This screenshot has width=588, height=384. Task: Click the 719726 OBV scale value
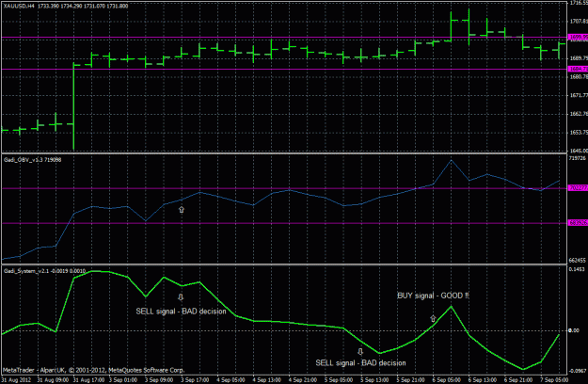point(578,159)
